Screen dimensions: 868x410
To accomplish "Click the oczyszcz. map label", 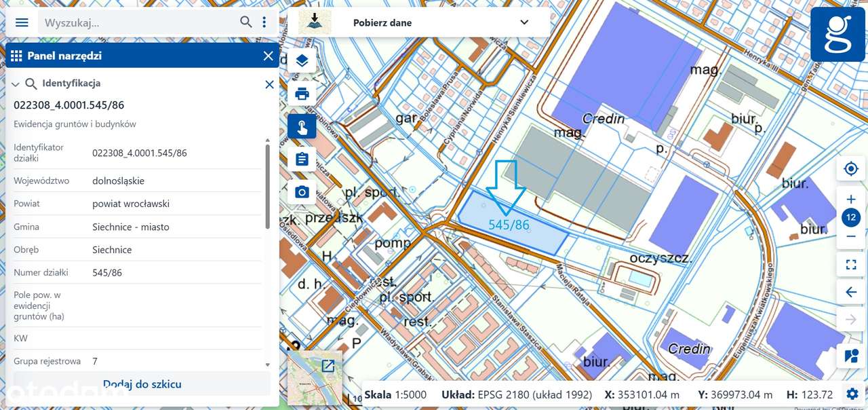I will coord(660,259).
